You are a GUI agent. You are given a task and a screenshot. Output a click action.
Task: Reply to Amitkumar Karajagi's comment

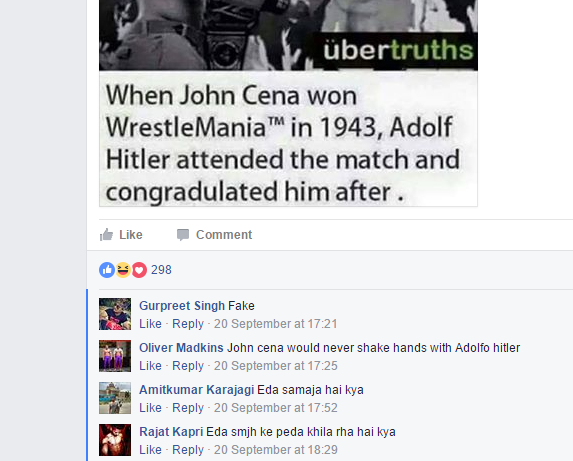(188, 408)
